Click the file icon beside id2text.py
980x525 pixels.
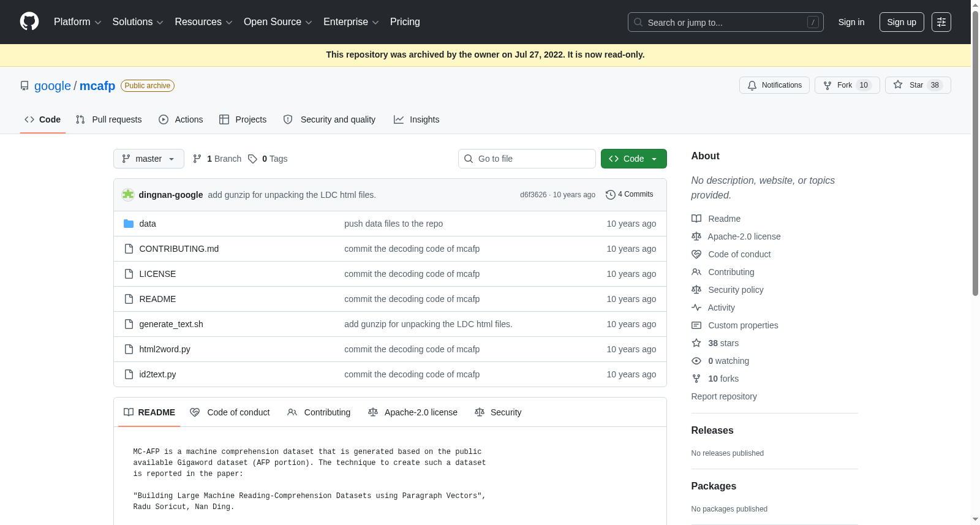point(129,374)
